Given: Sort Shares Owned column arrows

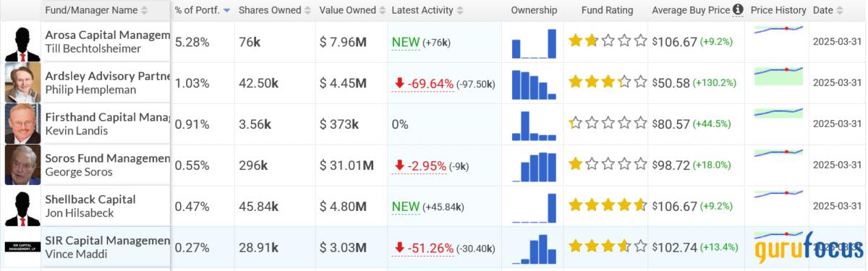Looking at the screenshot, I should coord(306,11).
